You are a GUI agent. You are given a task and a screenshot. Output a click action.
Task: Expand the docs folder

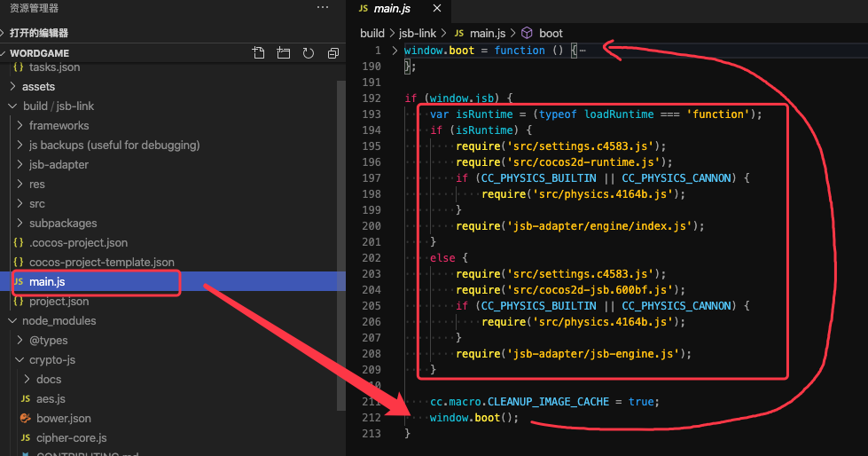point(49,380)
